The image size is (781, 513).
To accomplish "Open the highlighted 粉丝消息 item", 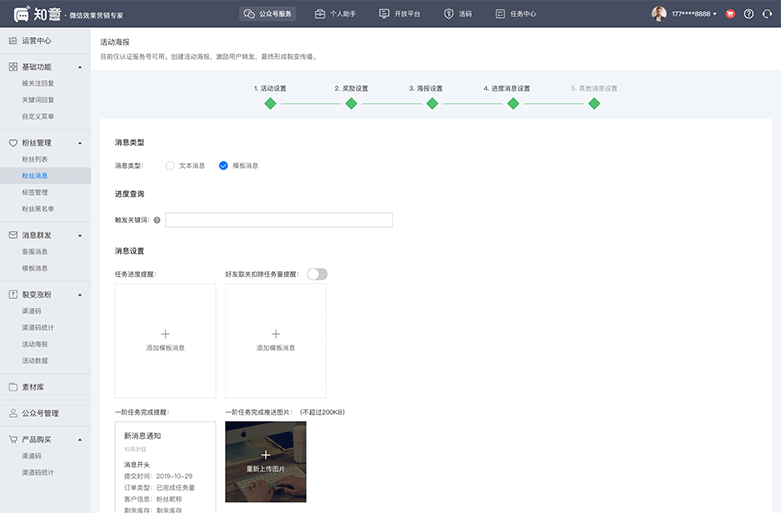I will (x=45, y=175).
